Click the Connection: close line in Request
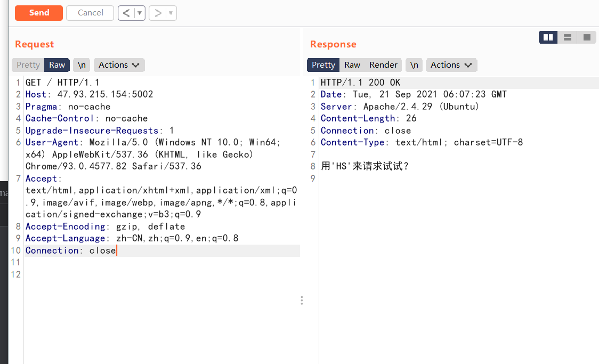The width and height of the screenshot is (599, 364). tap(70, 250)
